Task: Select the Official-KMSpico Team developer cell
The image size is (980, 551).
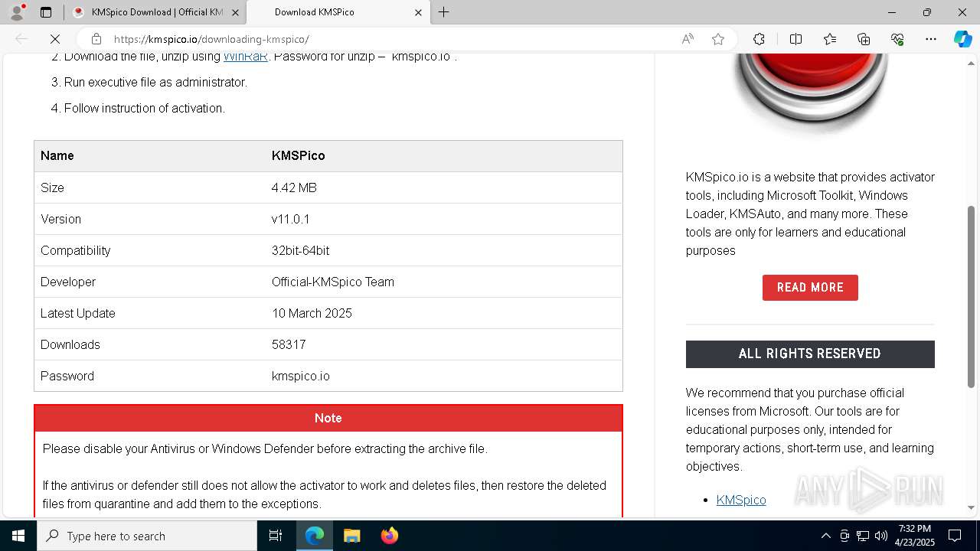Action: (333, 282)
